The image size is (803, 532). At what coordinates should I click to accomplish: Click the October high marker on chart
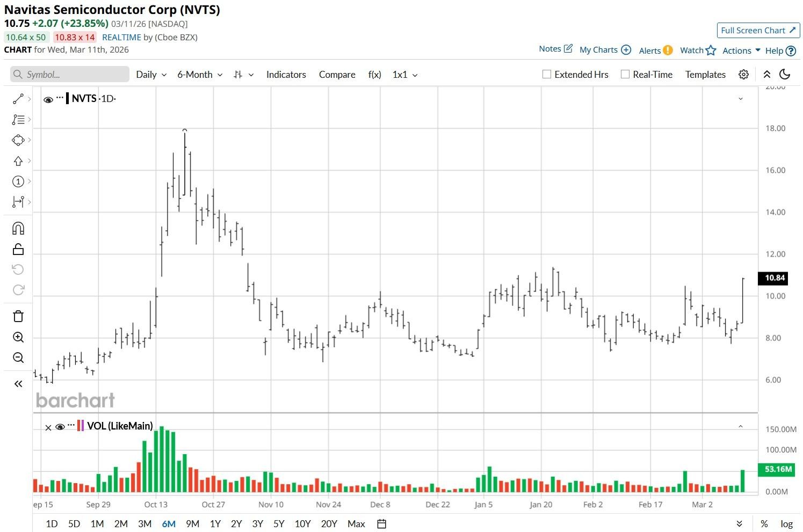pyautogui.click(x=185, y=130)
